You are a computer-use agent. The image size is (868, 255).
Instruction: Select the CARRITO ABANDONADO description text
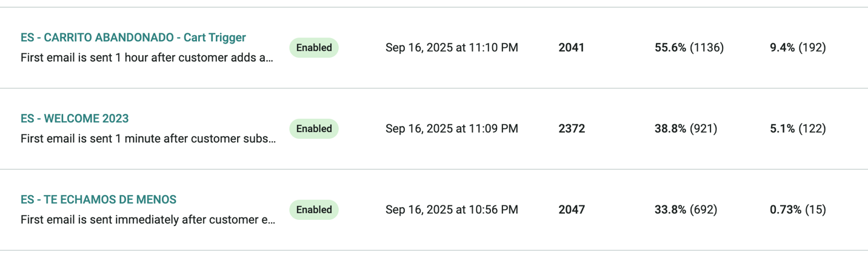(x=147, y=58)
